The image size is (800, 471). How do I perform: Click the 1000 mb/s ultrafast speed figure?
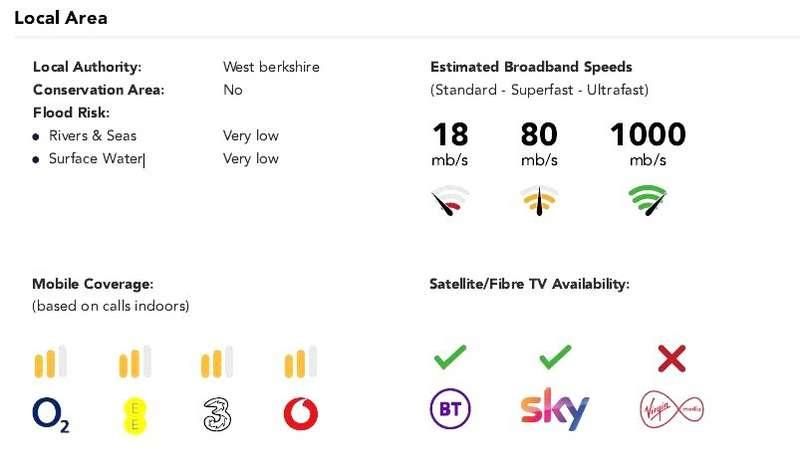(x=648, y=135)
